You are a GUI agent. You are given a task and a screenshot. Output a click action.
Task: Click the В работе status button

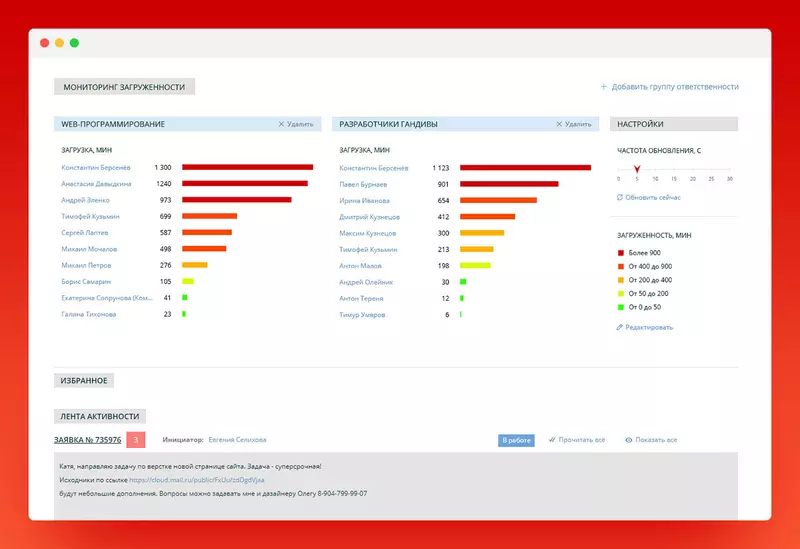pyautogui.click(x=516, y=440)
